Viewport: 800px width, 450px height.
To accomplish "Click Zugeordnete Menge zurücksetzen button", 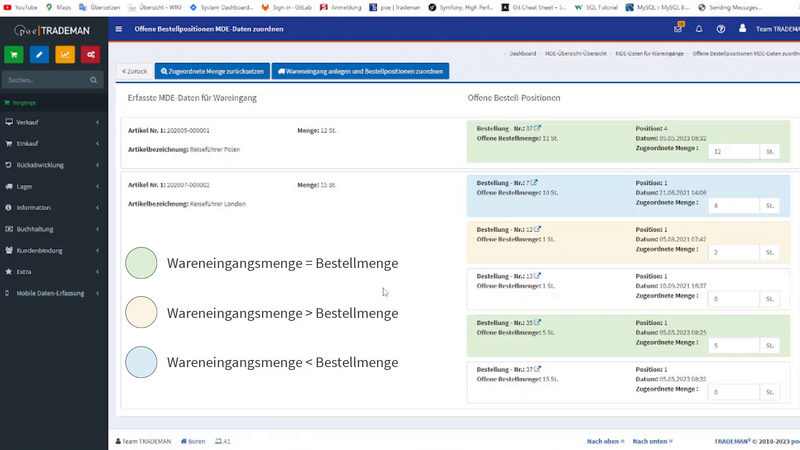I will click(x=212, y=71).
